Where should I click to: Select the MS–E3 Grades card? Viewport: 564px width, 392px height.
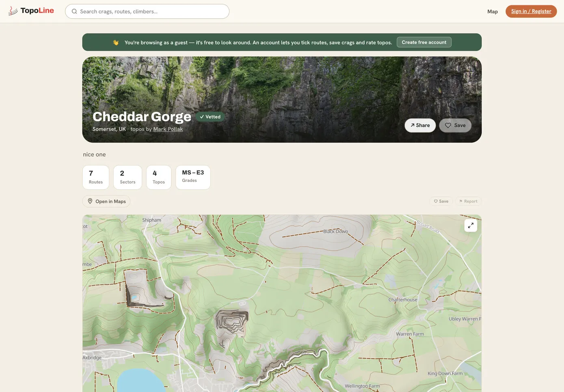(x=193, y=177)
